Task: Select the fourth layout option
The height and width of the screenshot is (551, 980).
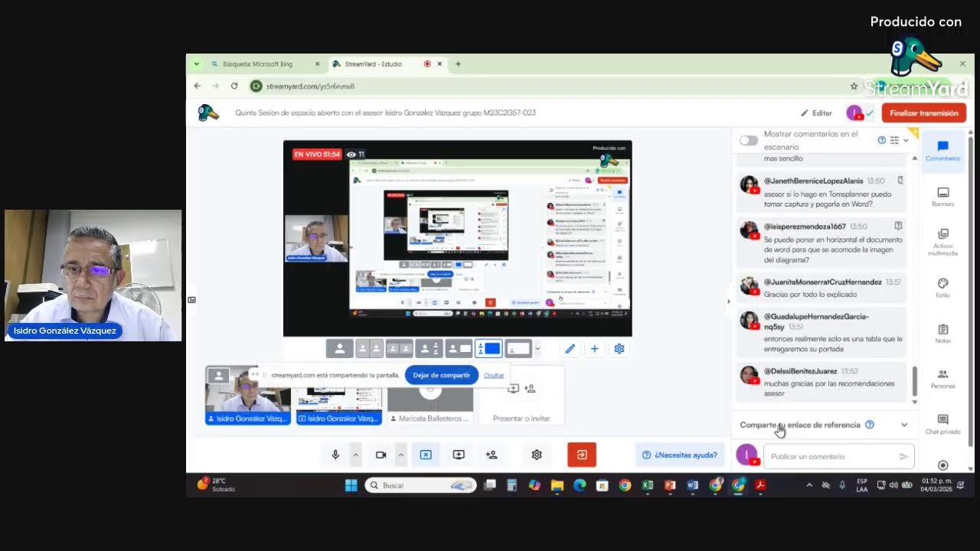Action: pos(429,349)
